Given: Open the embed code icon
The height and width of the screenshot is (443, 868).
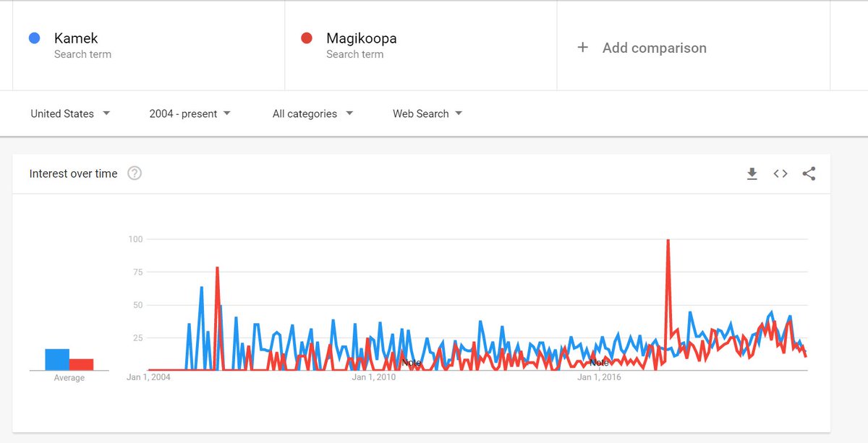Looking at the screenshot, I should click(x=780, y=173).
